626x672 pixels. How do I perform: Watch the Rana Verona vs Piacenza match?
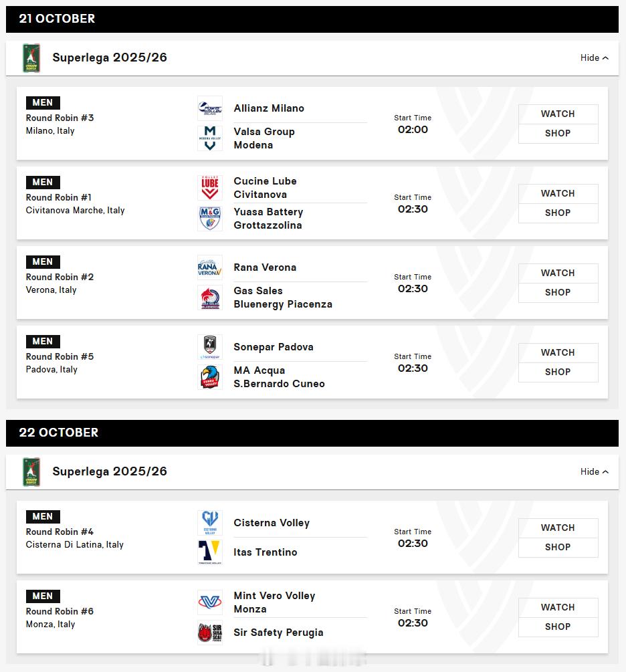pos(558,273)
